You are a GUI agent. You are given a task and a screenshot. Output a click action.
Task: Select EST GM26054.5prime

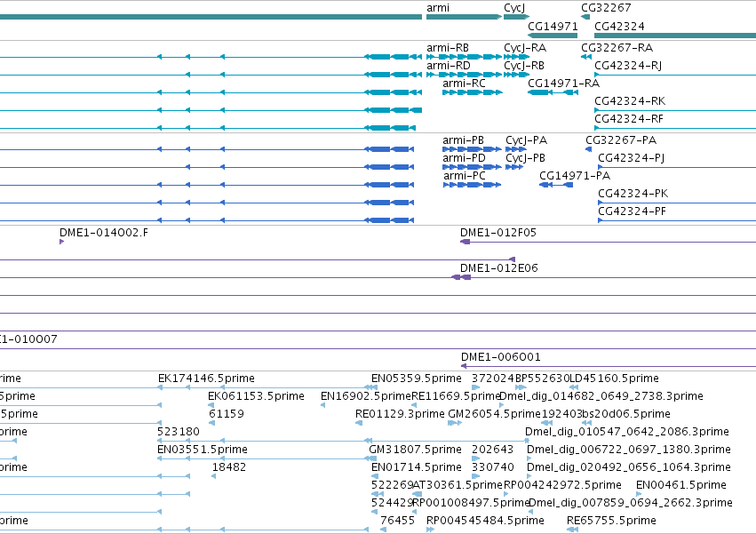click(x=495, y=414)
